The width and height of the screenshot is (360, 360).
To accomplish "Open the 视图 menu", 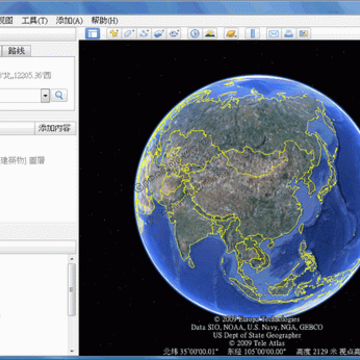I will tap(6, 21).
